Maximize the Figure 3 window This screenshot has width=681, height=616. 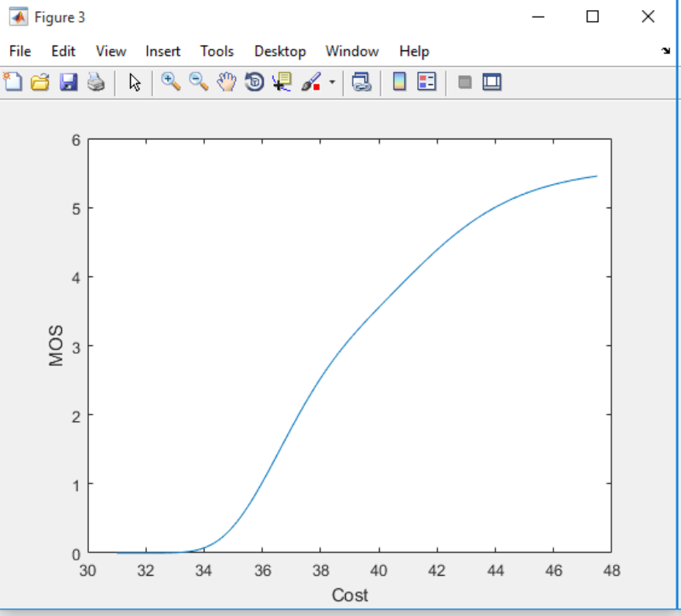coord(593,16)
